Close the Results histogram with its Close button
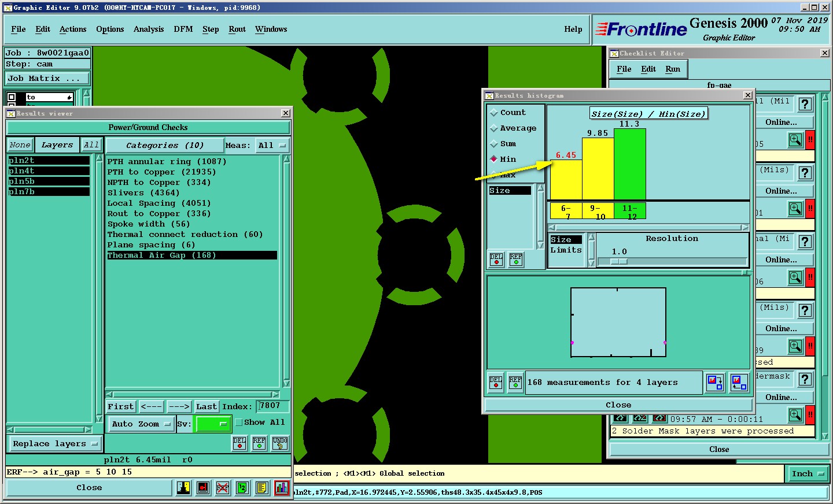Image resolution: width=833 pixels, height=504 pixels. [618, 405]
